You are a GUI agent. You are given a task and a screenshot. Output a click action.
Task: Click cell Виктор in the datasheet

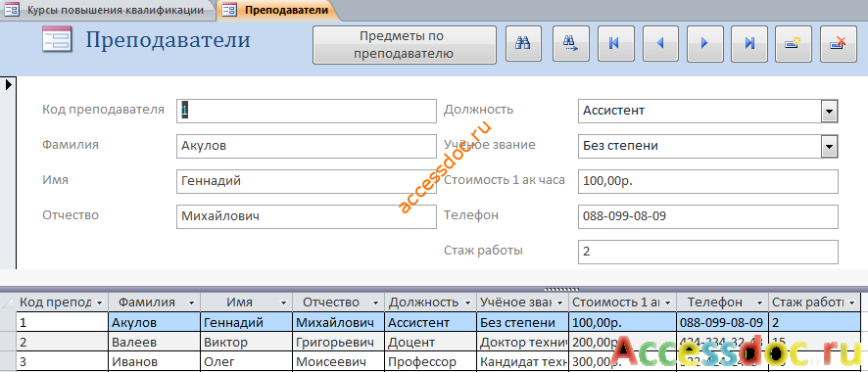[246, 343]
